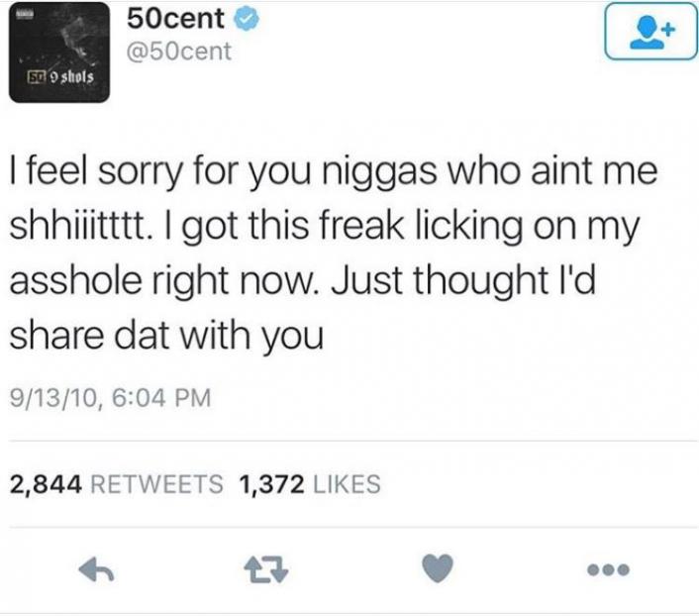Open the 50cent profile picture
Viewport: 699px width, 616px height.
pos(58,52)
